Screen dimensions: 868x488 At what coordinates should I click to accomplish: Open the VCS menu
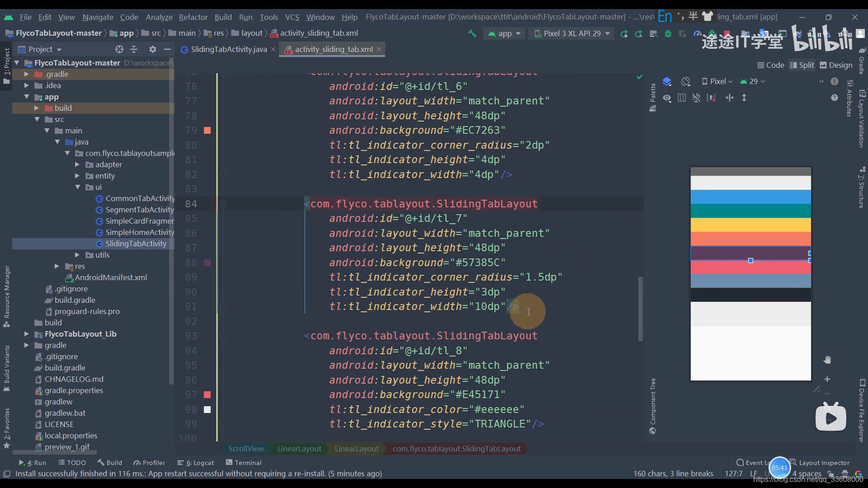tap(292, 17)
